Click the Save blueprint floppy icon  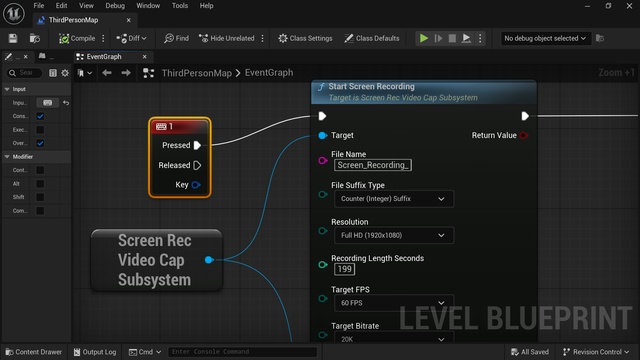[x=13, y=38]
